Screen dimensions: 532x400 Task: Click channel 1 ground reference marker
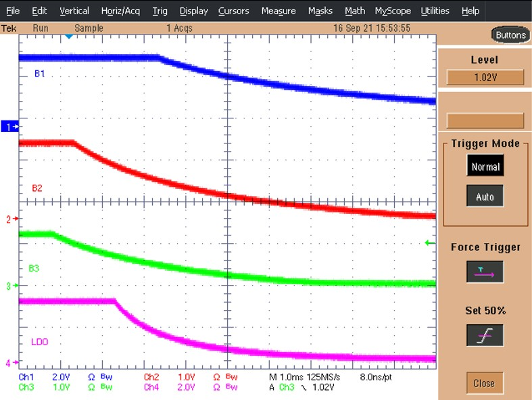10,127
